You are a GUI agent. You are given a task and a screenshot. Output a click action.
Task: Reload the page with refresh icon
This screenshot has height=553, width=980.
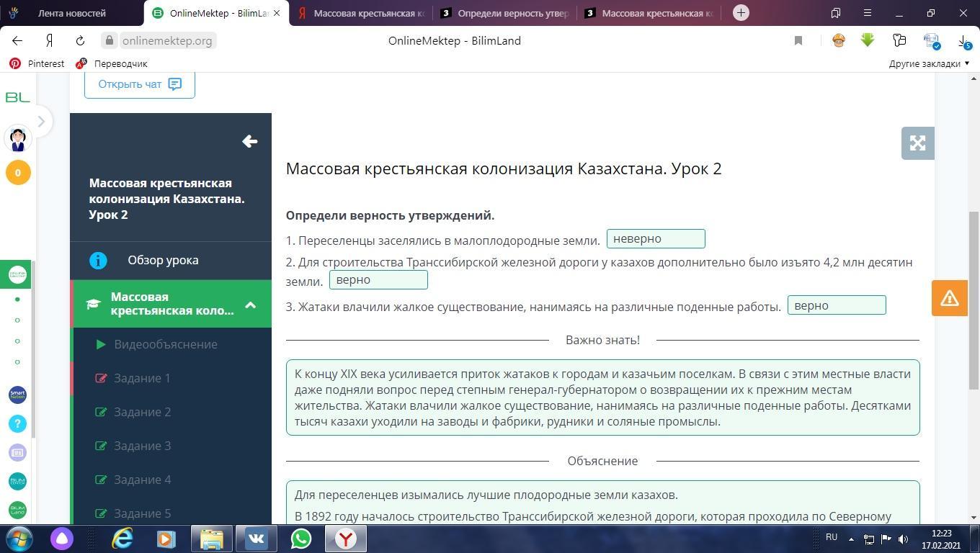[81, 41]
